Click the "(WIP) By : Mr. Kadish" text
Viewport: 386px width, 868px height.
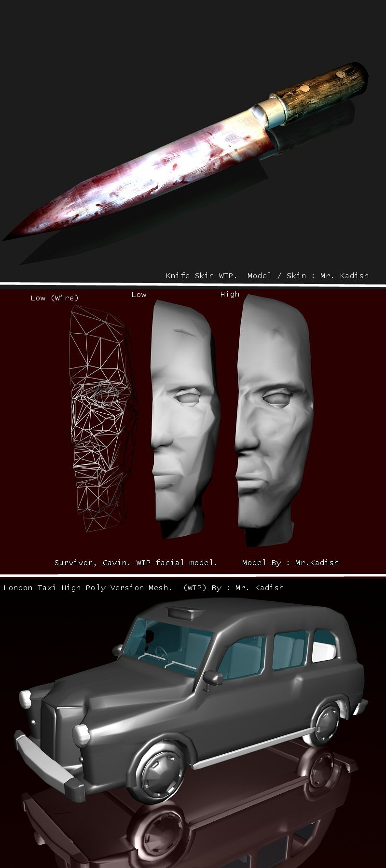[234, 588]
